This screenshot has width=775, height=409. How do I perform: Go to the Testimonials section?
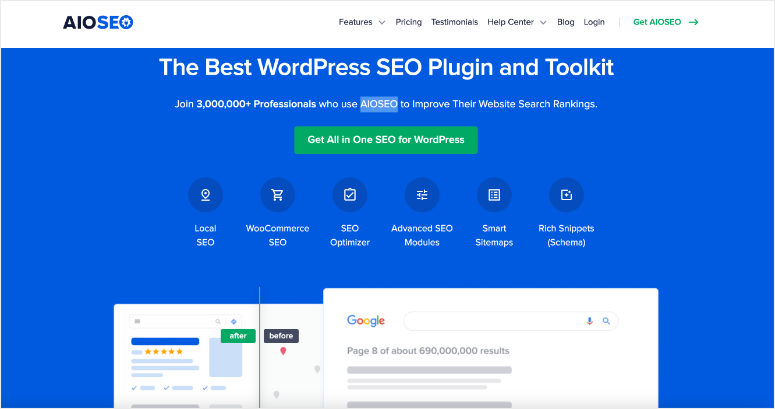454,22
